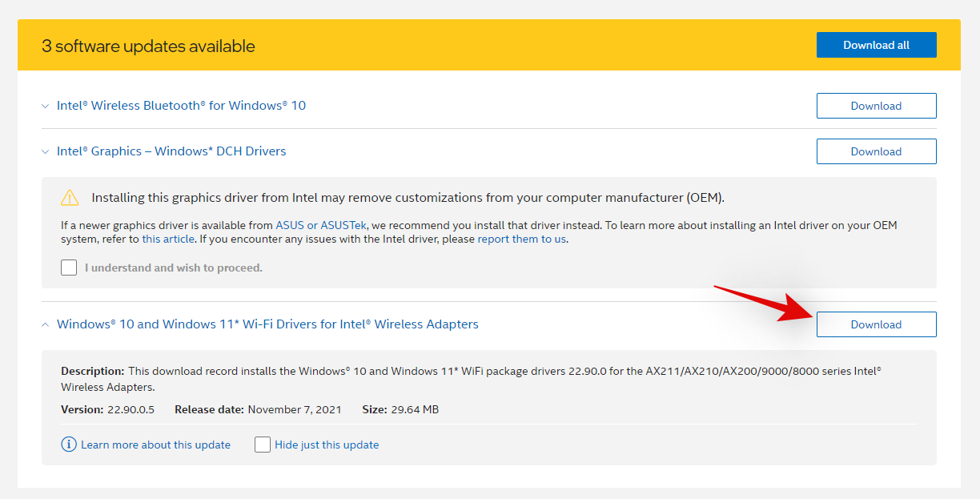Open the Intel Wireless Bluetooth for Windows 10 title
The image size is (980, 499).
click(x=181, y=105)
